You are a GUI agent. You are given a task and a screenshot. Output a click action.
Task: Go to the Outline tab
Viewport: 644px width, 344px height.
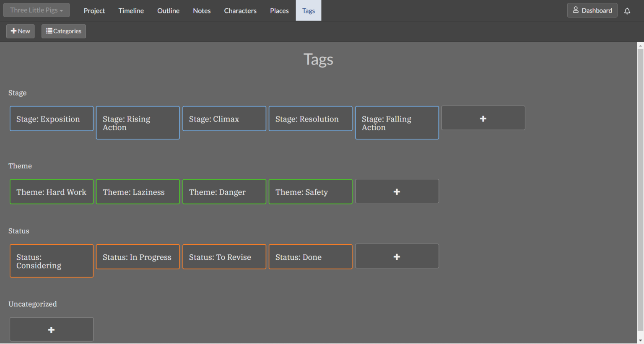(x=168, y=11)
